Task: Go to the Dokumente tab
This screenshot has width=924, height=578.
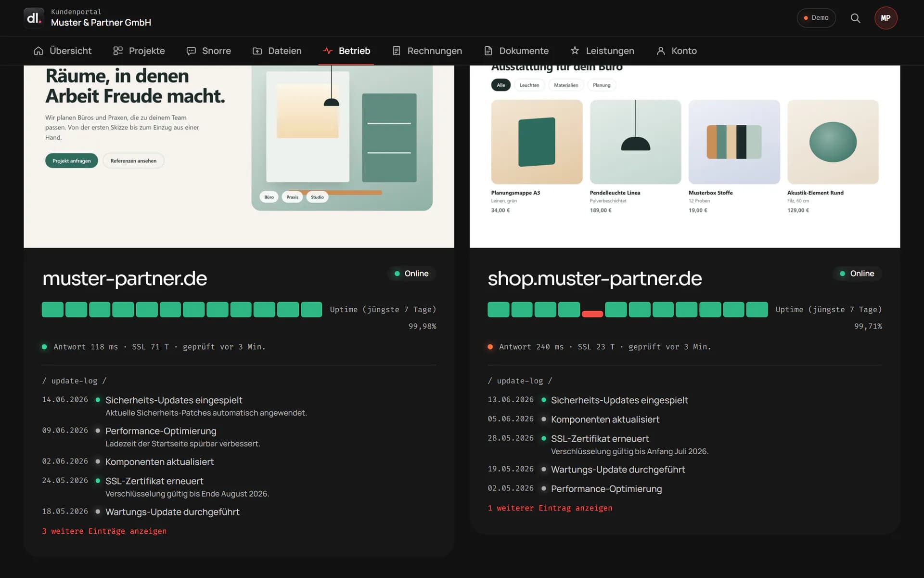Action: pos(516,51)
